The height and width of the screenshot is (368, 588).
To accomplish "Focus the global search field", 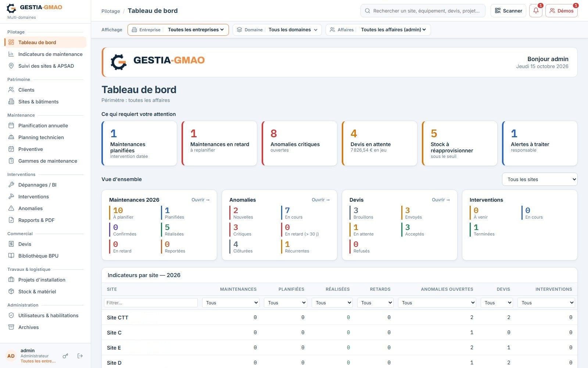I will pos(423,11).
